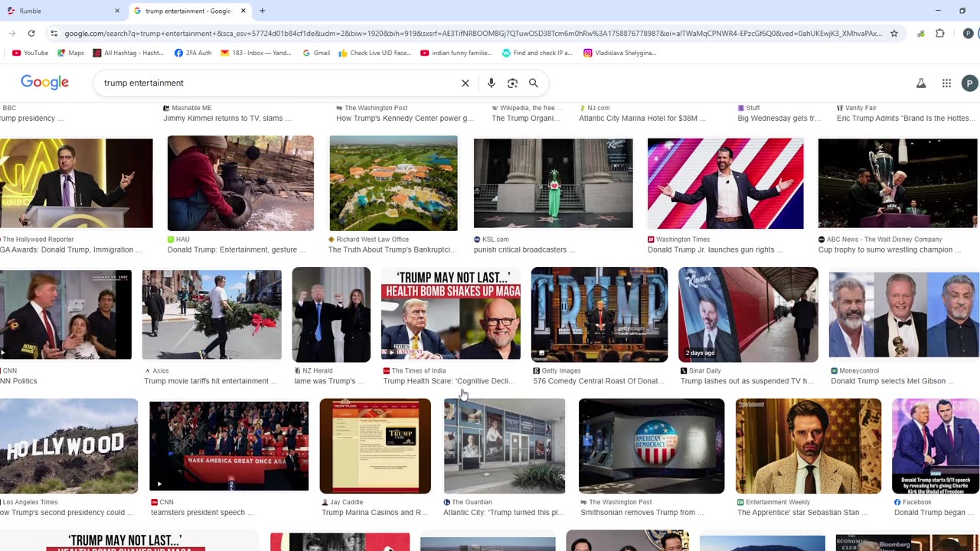Screen dimensions: 980x551
Task: Open the Maps bookmark
Action: point(70,53)
